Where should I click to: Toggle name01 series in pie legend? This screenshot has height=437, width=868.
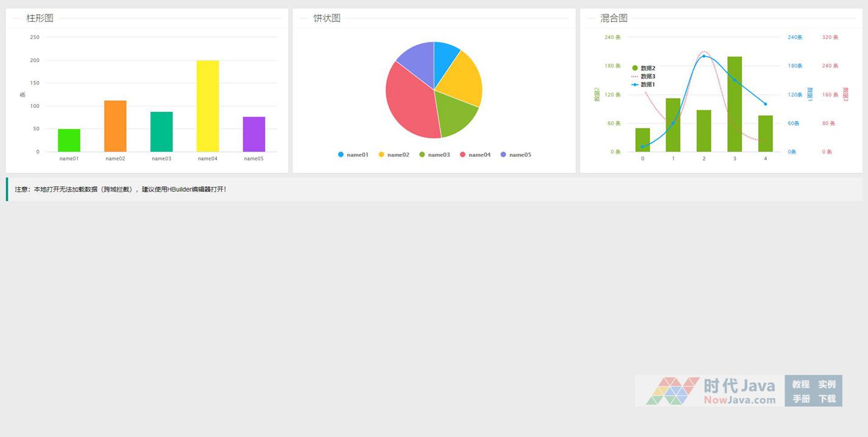coord(353,155)
